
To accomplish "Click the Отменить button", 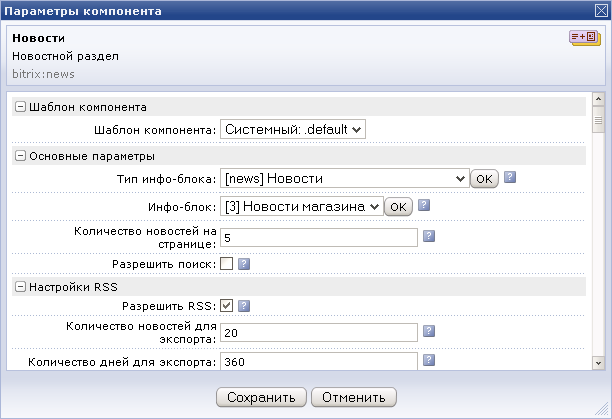I will (354, 397).
